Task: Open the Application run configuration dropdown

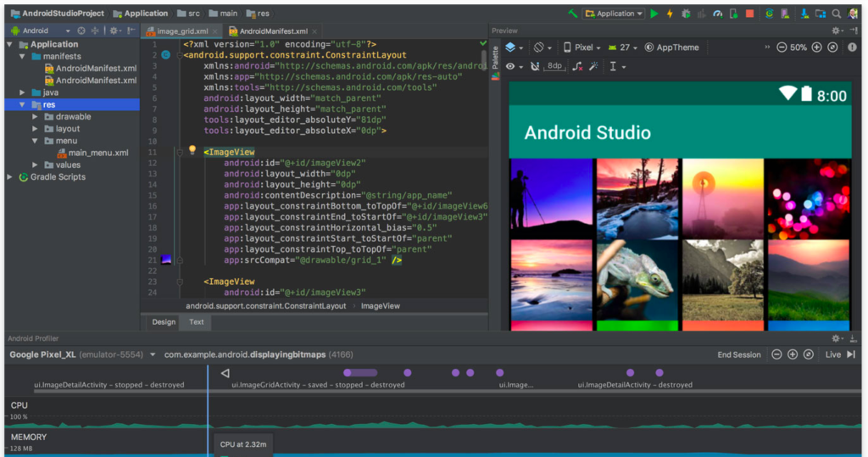Action: pos(614,14)
